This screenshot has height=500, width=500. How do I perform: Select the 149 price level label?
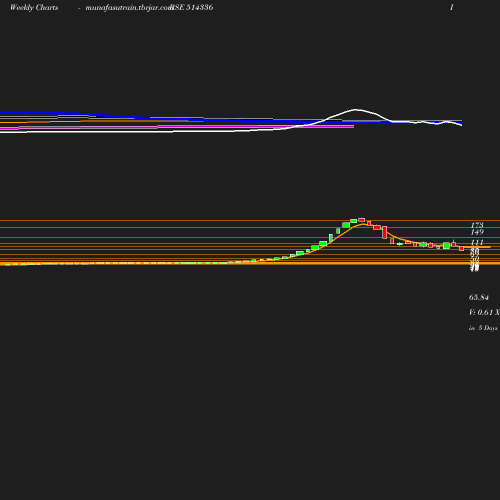click(477, 232)
